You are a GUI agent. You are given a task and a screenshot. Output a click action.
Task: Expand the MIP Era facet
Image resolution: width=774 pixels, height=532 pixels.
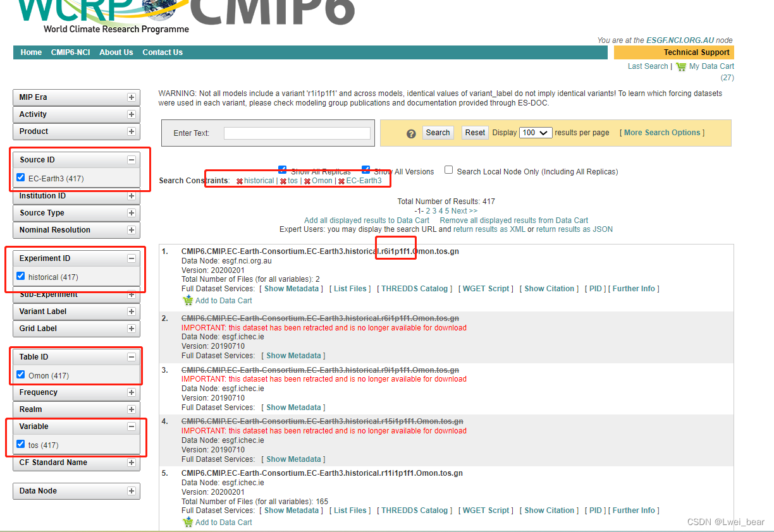(x=131, y=97)
